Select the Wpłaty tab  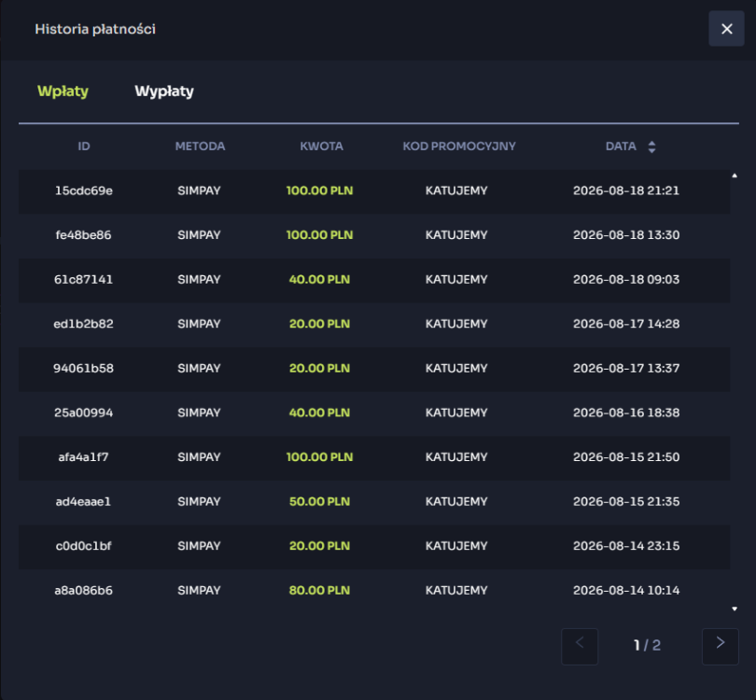[x=63, y=91]
